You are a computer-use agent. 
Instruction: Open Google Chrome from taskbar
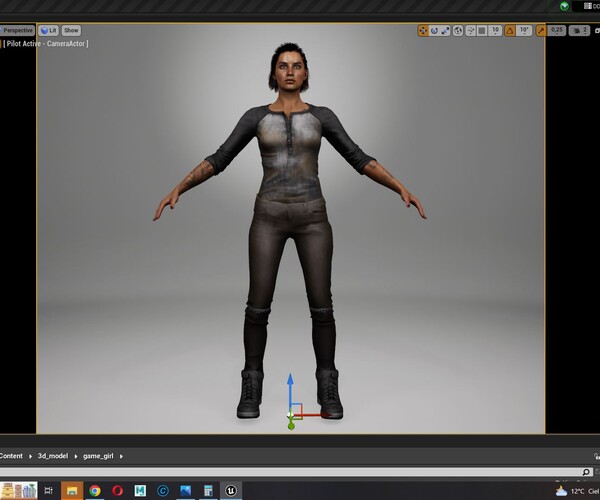(x=95, y=490)
